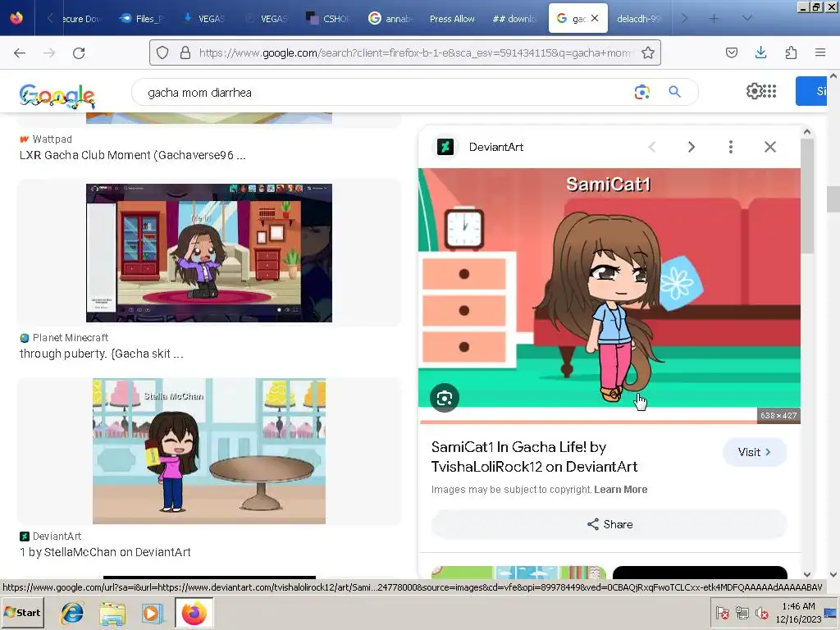This screenshot has height=630, width=840.
Task: Click the preview panel vertical scrollbar
Action: pos(807,197)
